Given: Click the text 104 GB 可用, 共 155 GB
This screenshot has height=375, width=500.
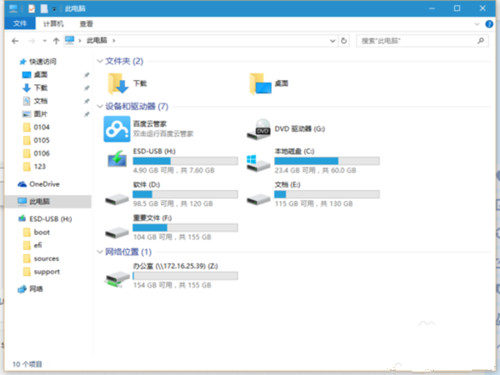Looking at the screenshot, I should click(x=172, y=237).
